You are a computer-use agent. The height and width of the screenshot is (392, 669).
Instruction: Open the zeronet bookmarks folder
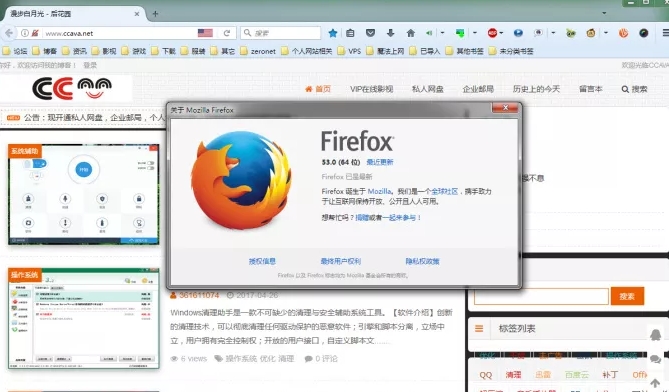tap(258, 51)
